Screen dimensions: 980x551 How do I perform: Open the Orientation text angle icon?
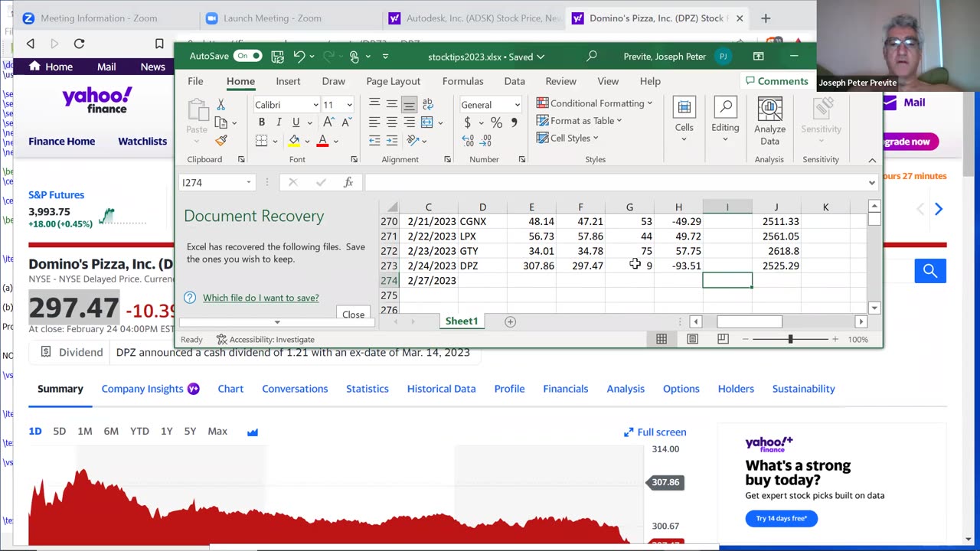coord(413,140)
